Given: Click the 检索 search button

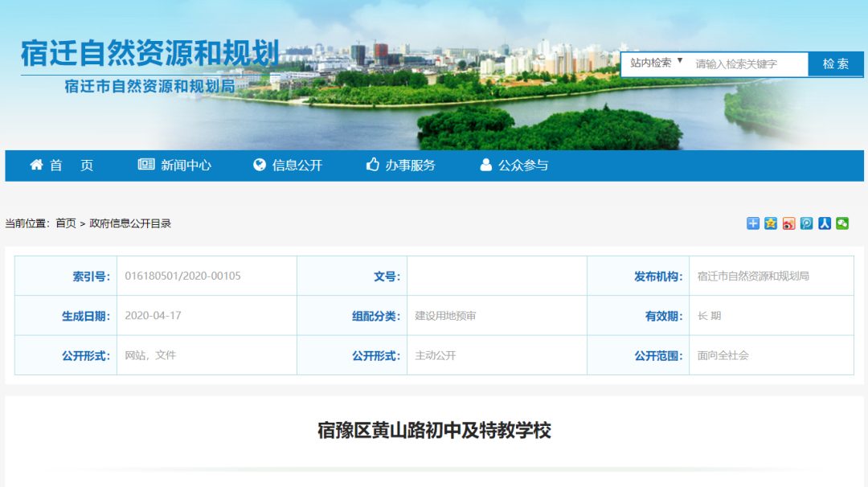Looking at the screenshot, I should click(x=836, y=64).
